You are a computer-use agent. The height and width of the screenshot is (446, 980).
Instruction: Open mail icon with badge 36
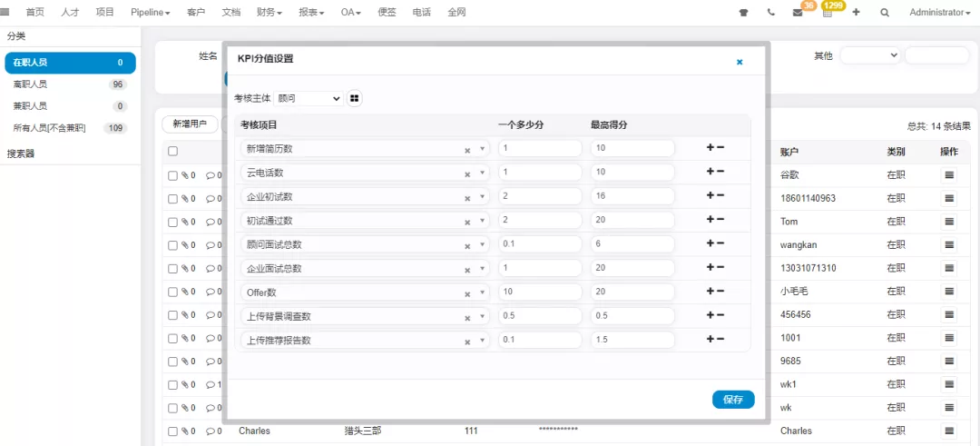coord(798,13)
